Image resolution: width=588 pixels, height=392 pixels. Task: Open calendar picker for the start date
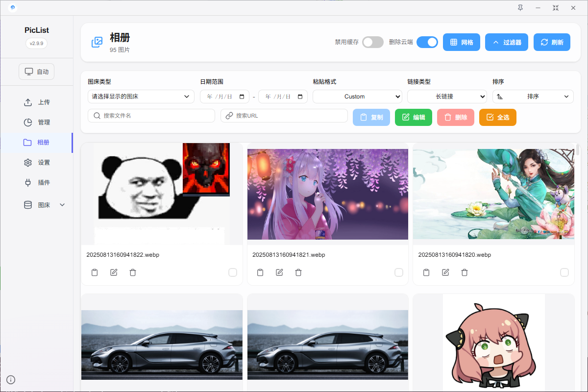pyautogui.click(x=242, y=97)
